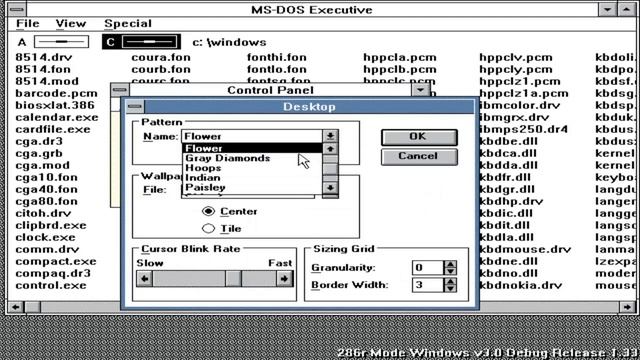Screen dimensions: 640x360
Task: Click MS-DOS Executive scroll right arrow
Action: [627, 307]
